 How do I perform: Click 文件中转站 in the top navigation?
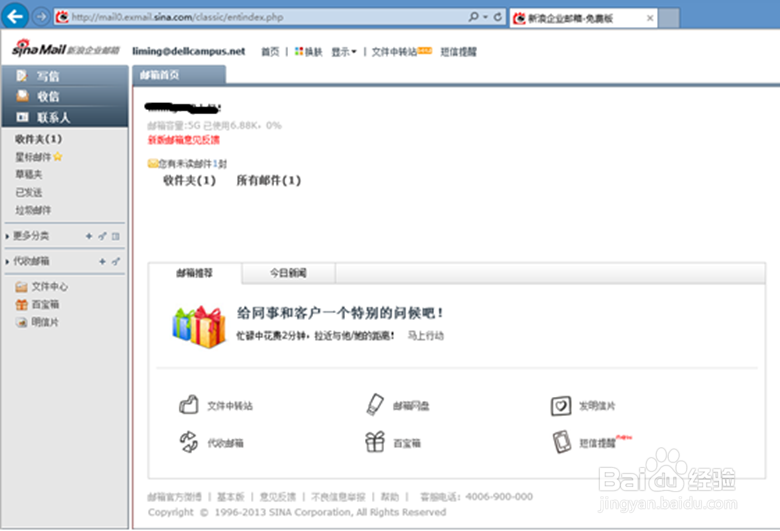[x=394, y=52]
